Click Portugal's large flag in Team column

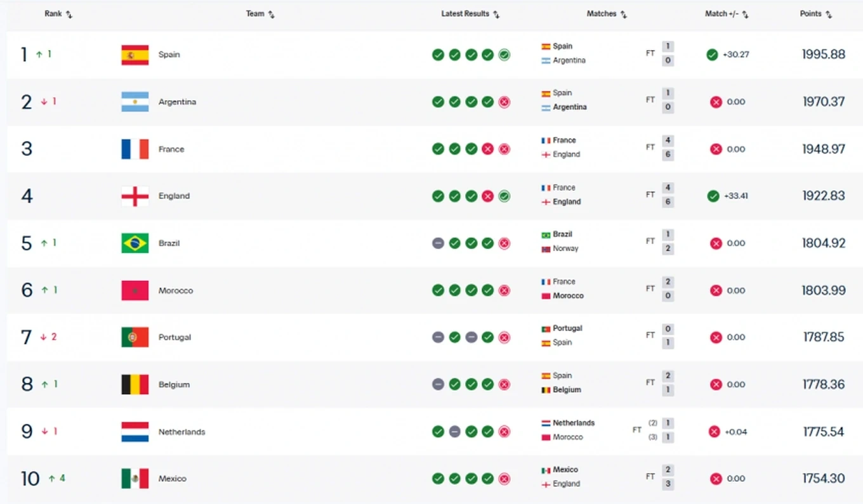click(135, 337)
